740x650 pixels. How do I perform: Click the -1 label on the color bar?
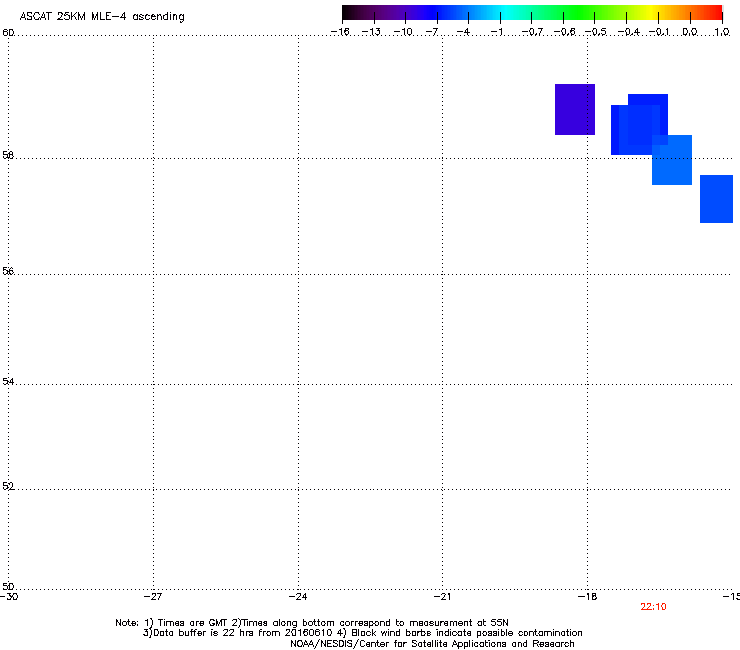click(497, 32)
